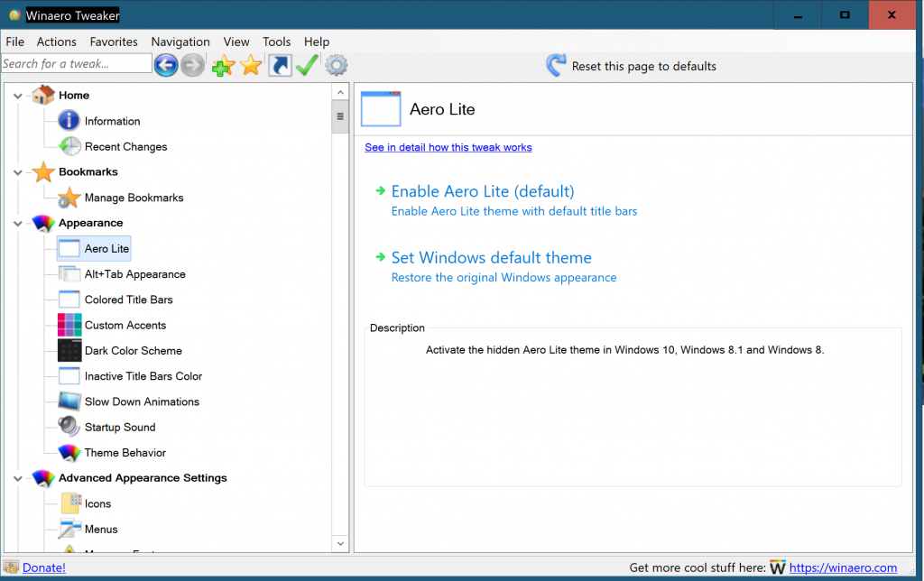Click the Bookmarks star icon in tree
Screen dimensions: 924x581
(43, 171)
